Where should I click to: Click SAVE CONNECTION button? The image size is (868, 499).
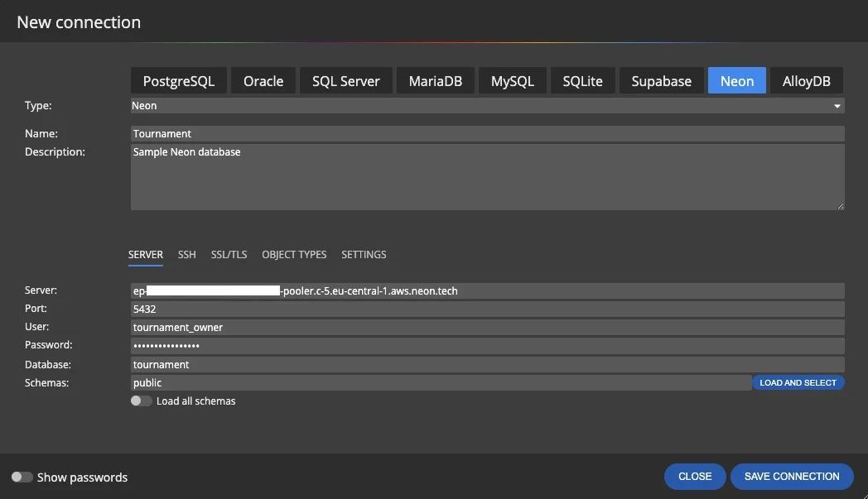pyautogui.click(x=792, y=477)
